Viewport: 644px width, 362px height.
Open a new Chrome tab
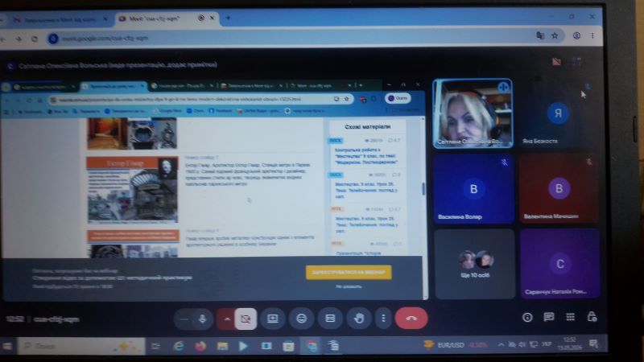[228, 18]
